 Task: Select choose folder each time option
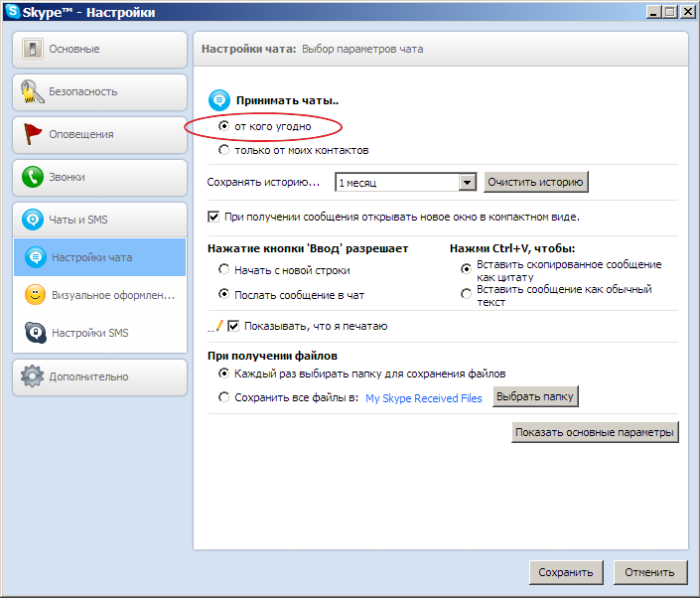coord(223,373)
